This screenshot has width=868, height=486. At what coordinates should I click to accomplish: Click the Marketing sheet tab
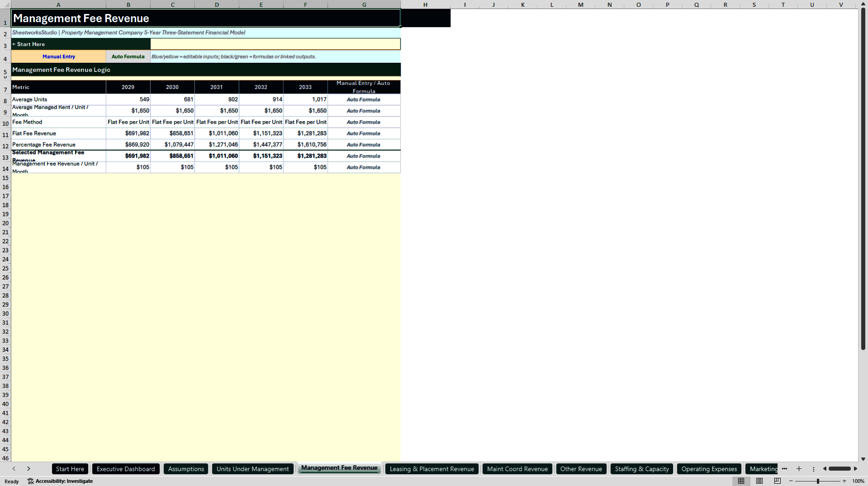[x=762, y=469]
